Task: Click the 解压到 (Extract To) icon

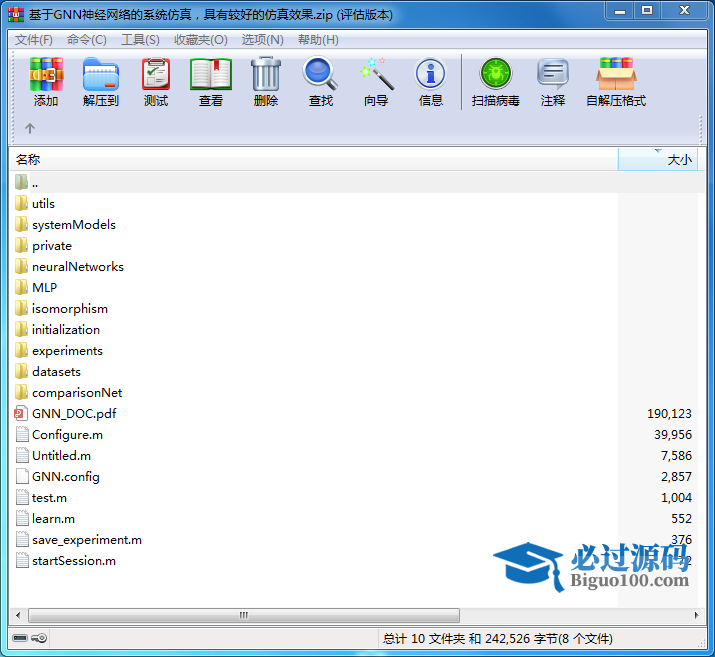Action: tap(101, 74)
